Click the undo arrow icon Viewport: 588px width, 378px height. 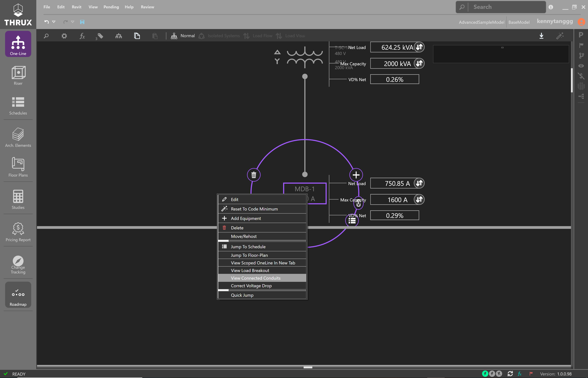(46, 22)
